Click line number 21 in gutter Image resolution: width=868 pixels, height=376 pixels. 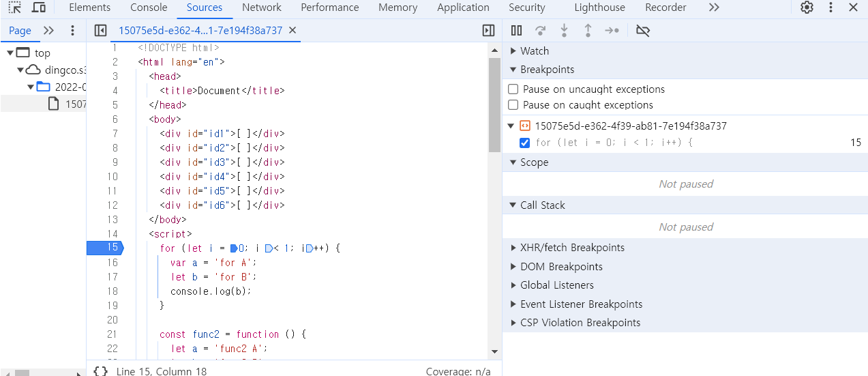tap(113, 334)
